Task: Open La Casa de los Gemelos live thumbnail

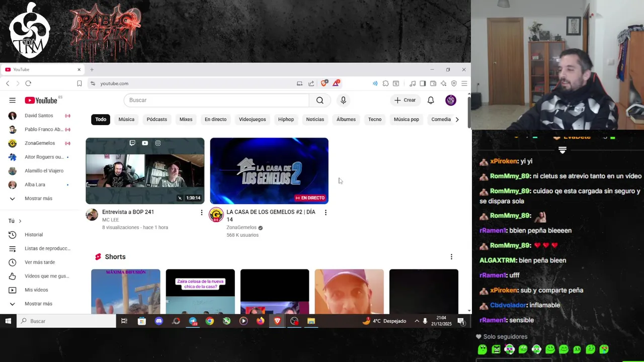Action: pos(269,171)
